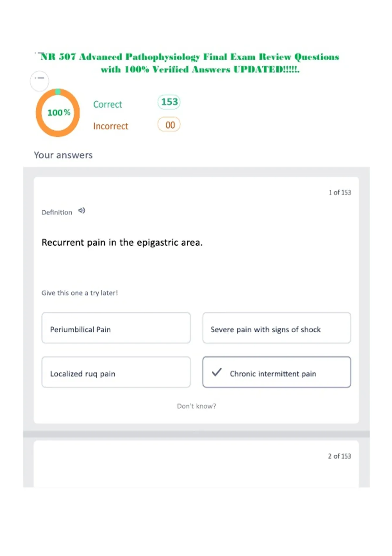Viewport: 392px width, 556px height.
Task: Click the NR 507 document title
Action: coord(189,63)
